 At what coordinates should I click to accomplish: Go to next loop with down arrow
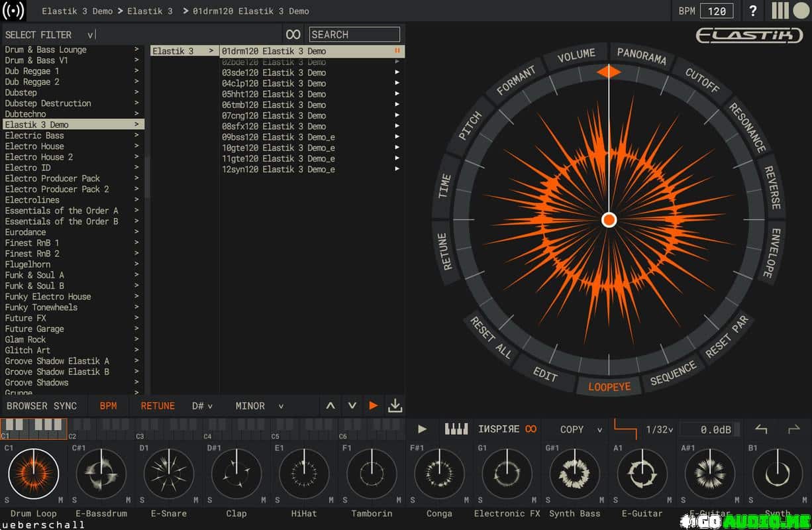click(x=352, y=405)
